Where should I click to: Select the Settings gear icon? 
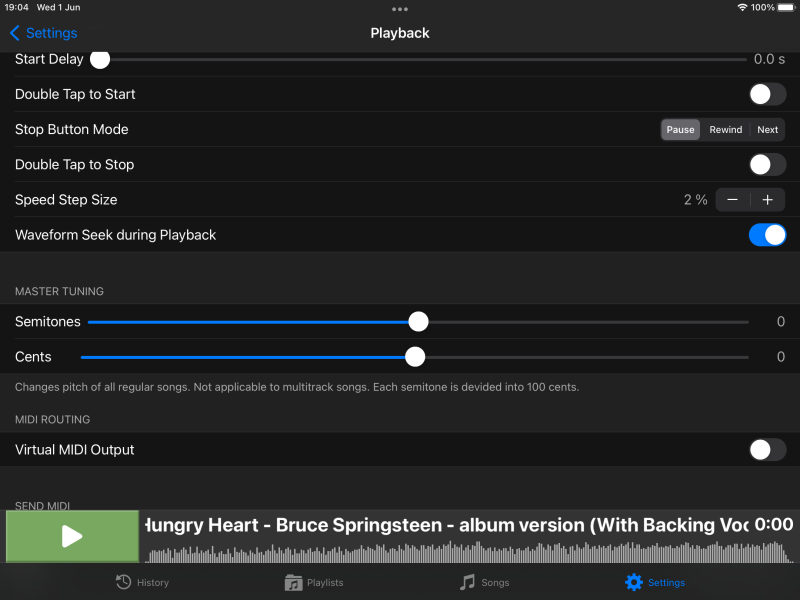[x=634, y=582]
